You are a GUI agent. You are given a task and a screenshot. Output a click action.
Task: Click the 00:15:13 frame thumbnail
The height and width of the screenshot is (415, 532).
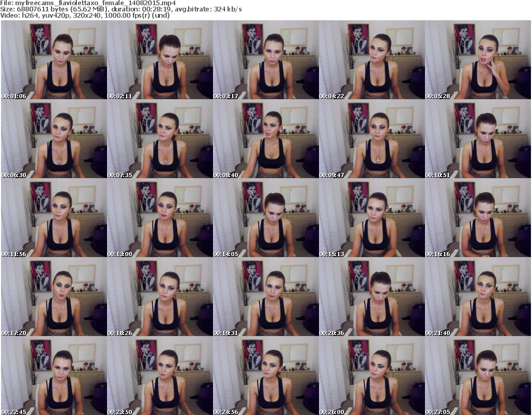pyautogui.click(x=371, y=218)
